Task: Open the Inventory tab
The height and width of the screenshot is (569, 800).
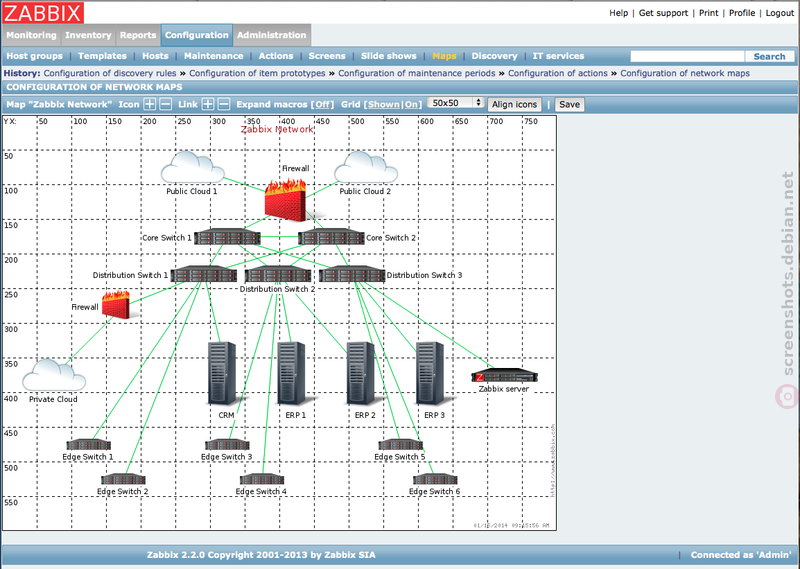Action: coord(88,35)
